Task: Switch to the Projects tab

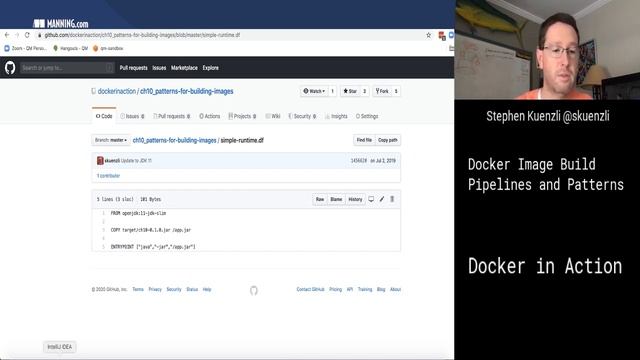Action: coord(242,116)
